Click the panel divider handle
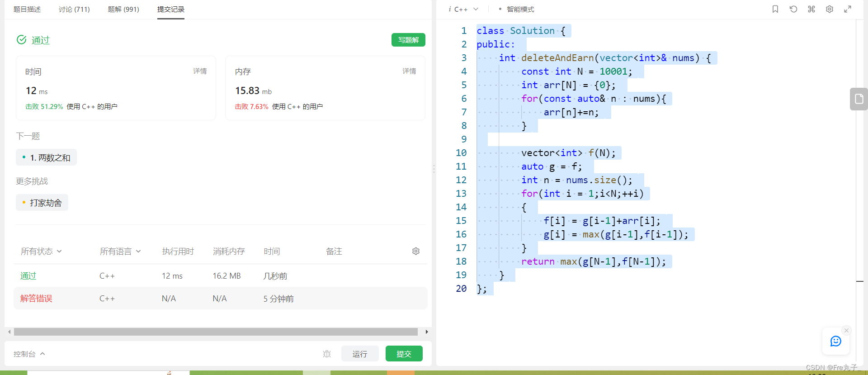868x375 pixels. [434, 169]
